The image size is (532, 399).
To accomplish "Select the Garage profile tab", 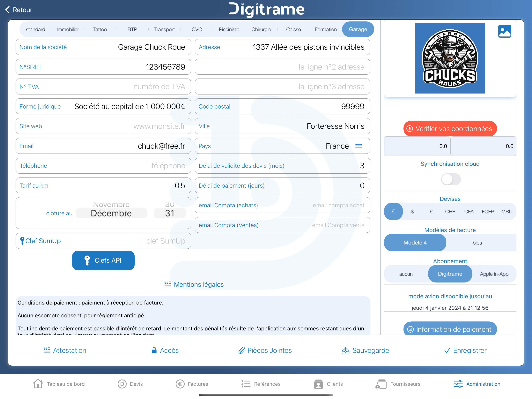I will (358, 29).
